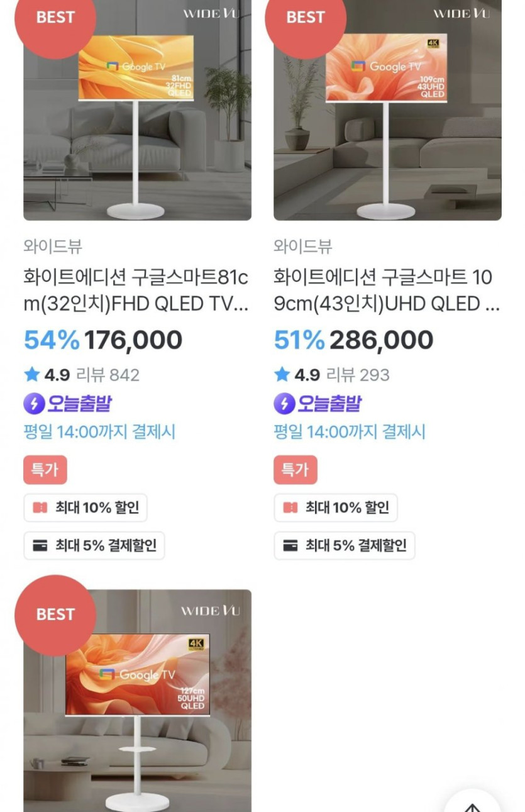
Task: Click the lightning 오늘출발 icon under 176,000
Action: click(x=34, y=404)
